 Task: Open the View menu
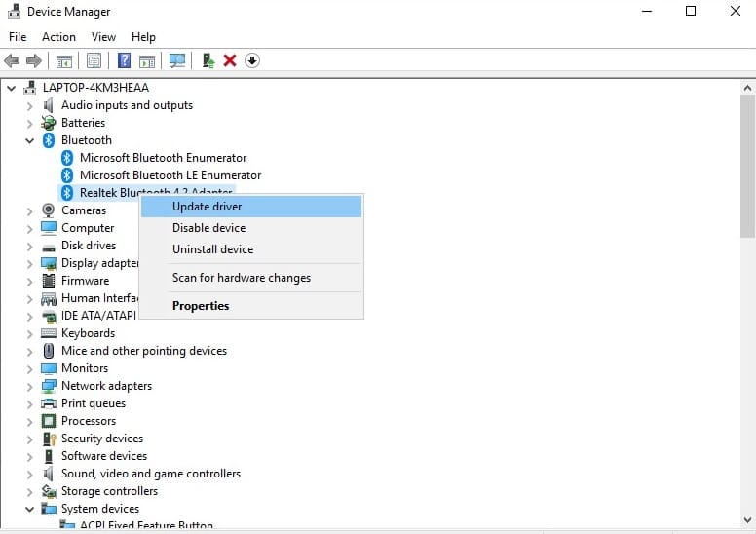click(103, 37)
